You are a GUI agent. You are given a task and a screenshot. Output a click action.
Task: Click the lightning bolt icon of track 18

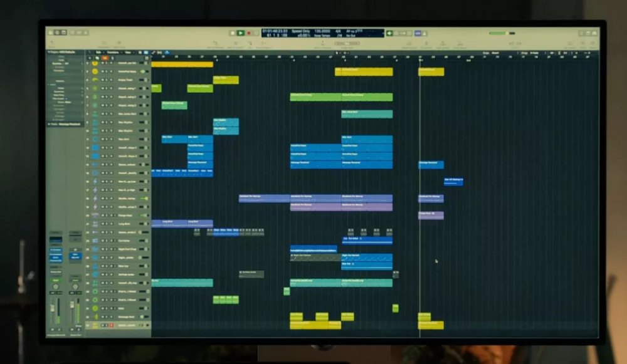click(x=95, y=199)
